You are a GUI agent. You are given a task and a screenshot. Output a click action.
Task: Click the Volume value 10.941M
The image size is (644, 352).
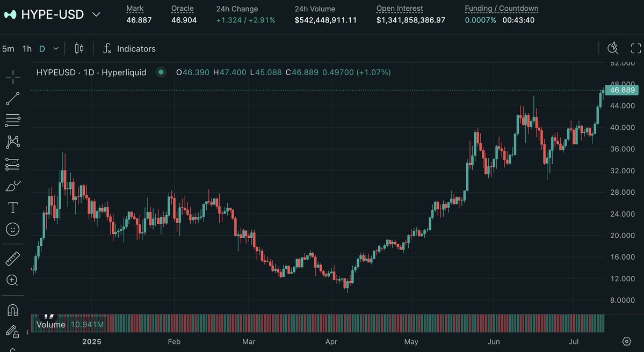pos(87,325)
